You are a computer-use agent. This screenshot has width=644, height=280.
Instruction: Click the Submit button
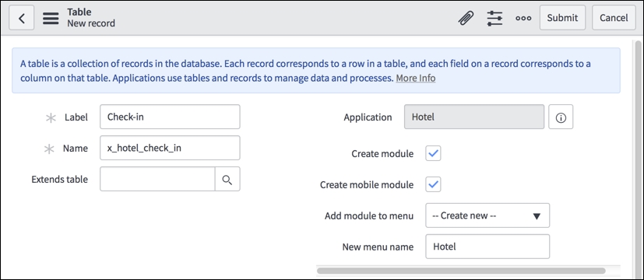562,18
